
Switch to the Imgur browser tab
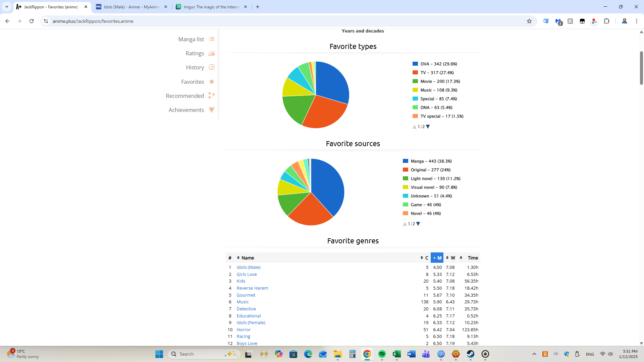pos(211,7)
